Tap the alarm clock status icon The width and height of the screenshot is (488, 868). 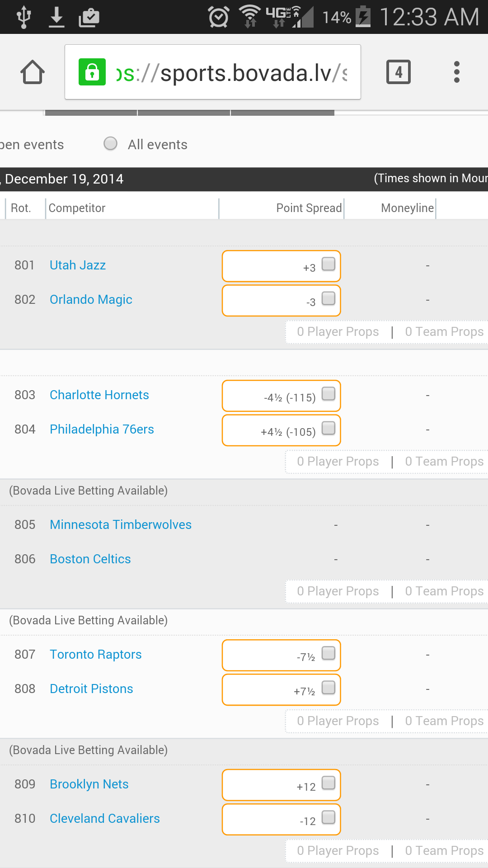pyautogui.click(x=218, y=17)
